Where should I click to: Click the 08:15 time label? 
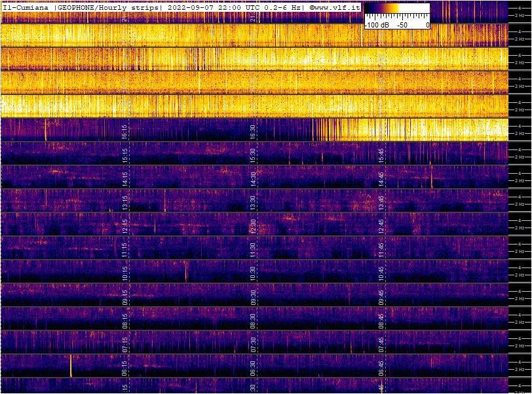124,321
